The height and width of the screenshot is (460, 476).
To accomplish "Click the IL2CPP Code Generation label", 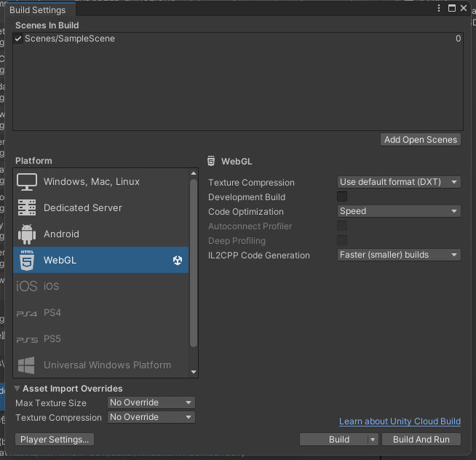I will pos(259,255).
